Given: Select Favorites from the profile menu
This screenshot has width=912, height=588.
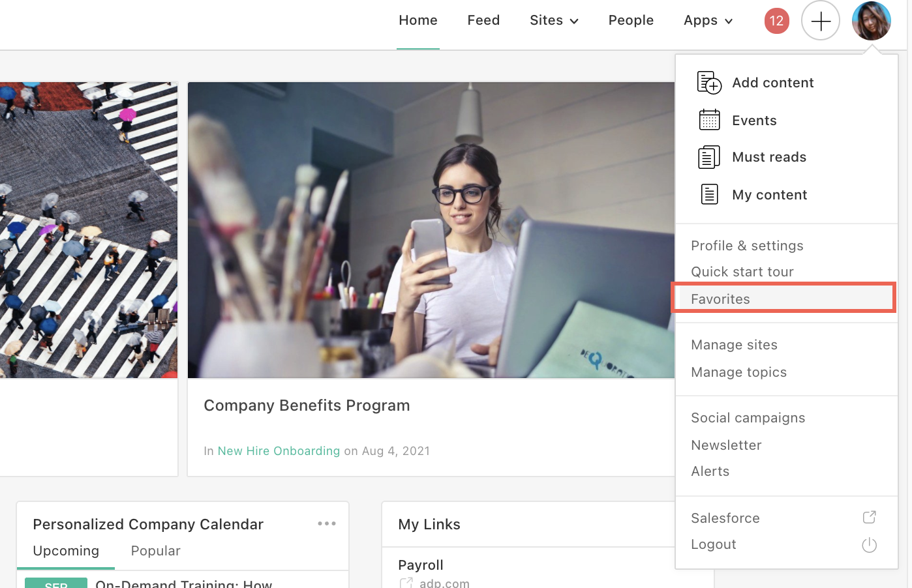Looking at the screenshot, I should coord(720,299).
